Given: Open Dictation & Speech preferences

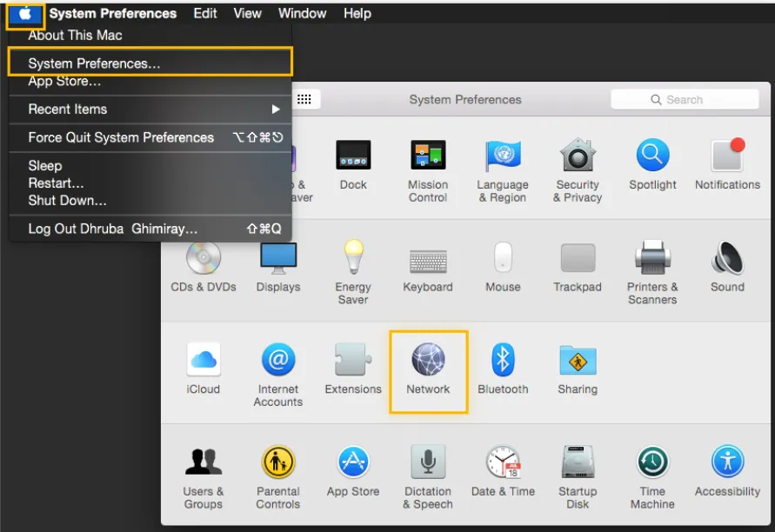Looking at the screenshot, I should pos(428,477).
